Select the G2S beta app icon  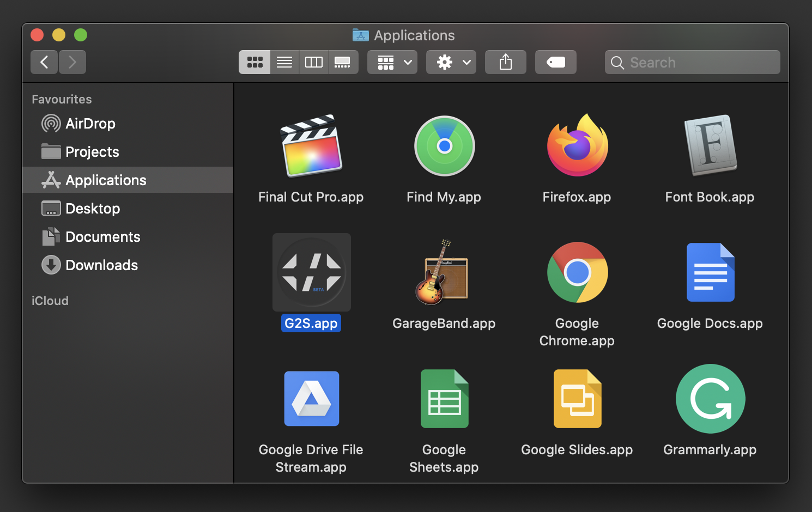pos(311,272)
